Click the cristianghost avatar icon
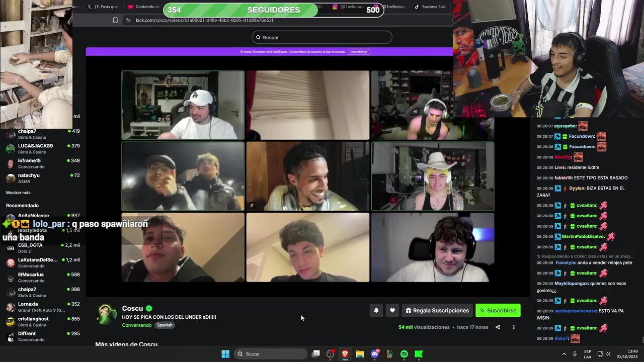644x362 pixels. point(10,322)
